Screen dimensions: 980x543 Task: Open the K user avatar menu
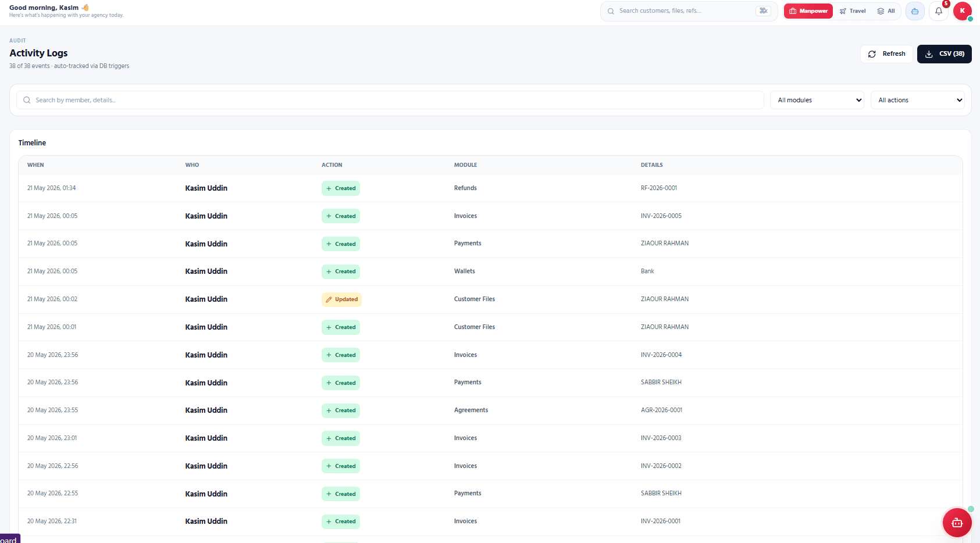963,11
